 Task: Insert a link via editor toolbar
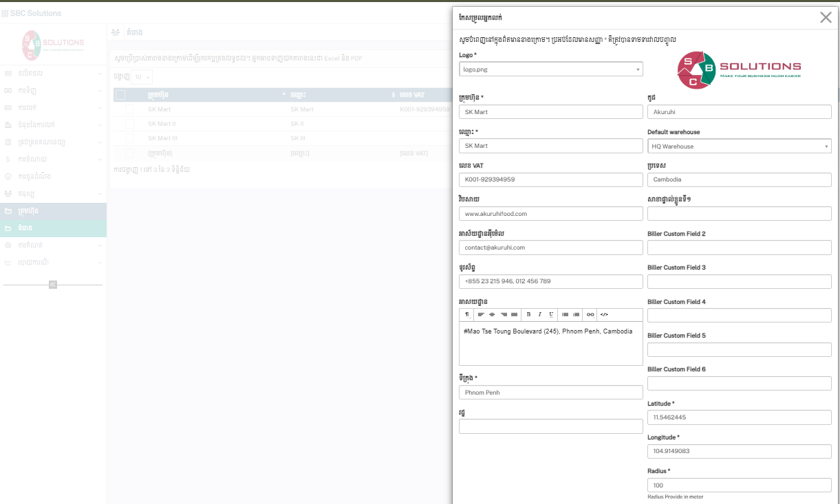coord(590,314)
